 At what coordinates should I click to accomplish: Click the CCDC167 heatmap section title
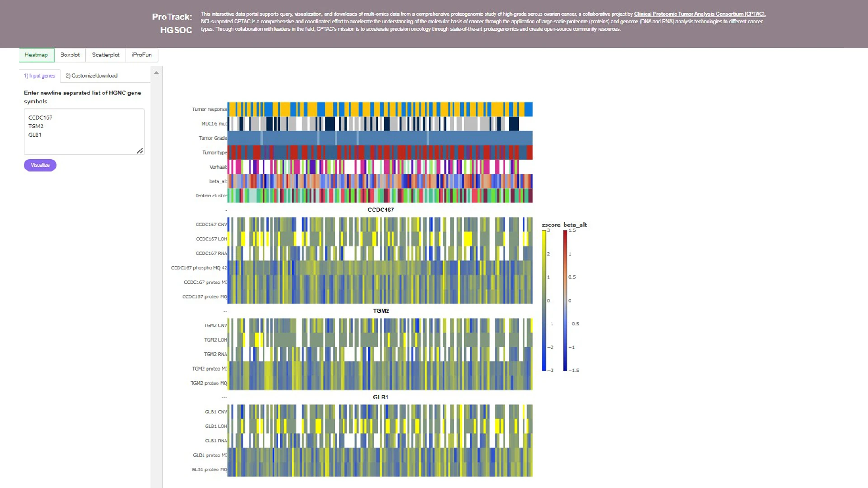click(x=380, y=210)
